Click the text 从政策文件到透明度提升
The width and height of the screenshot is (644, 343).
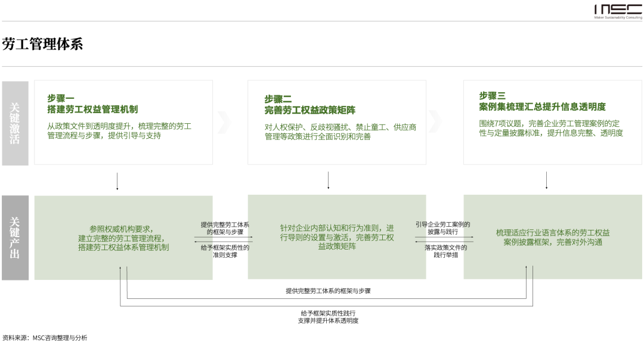point(89,126)
